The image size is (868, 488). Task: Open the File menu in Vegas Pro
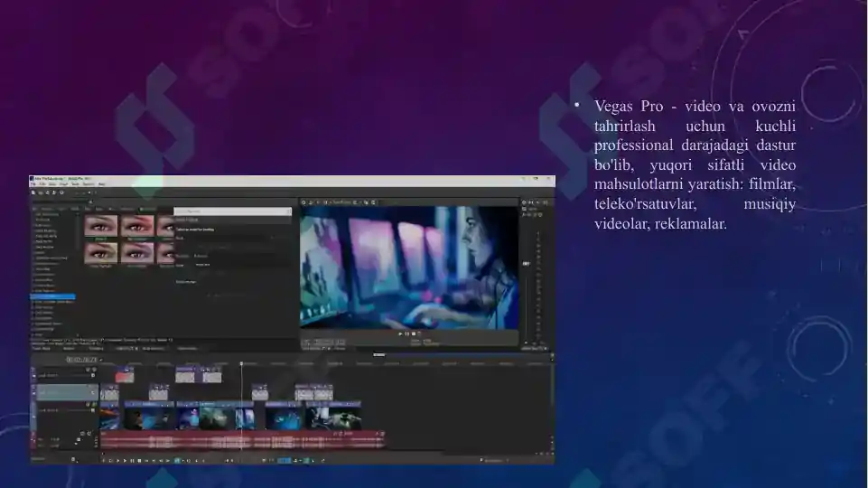(33, 183)
